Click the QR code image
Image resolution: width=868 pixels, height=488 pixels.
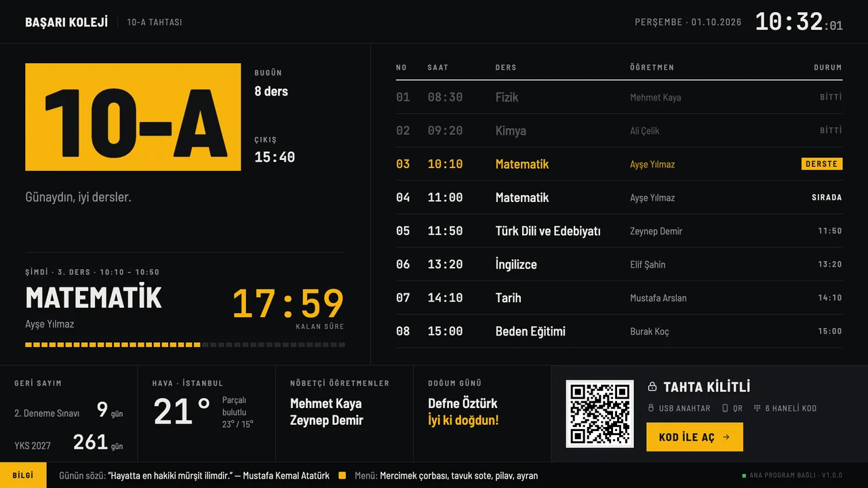599,413
